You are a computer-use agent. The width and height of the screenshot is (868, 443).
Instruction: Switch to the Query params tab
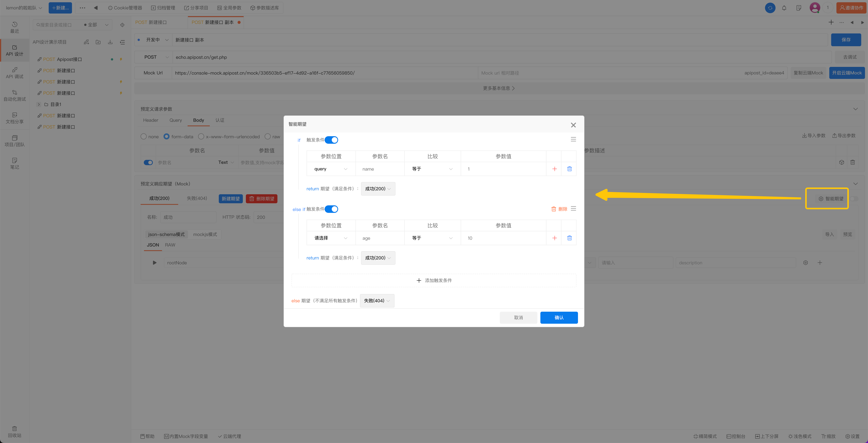point(175,120)
